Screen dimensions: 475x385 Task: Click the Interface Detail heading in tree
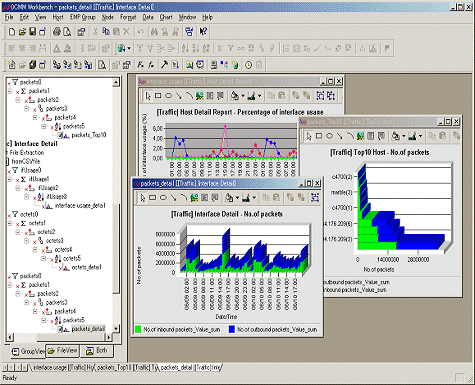pyautogui.click(x=36, y=144)
